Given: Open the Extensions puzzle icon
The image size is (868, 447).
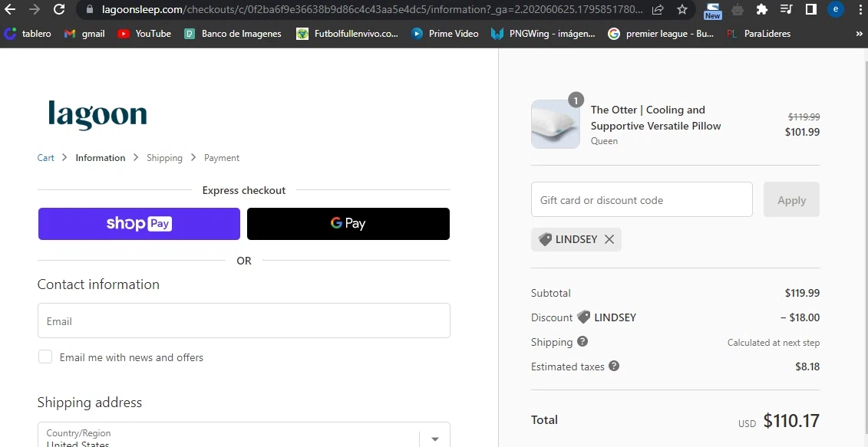Looking at the screenshot, I should click(762, 9).
